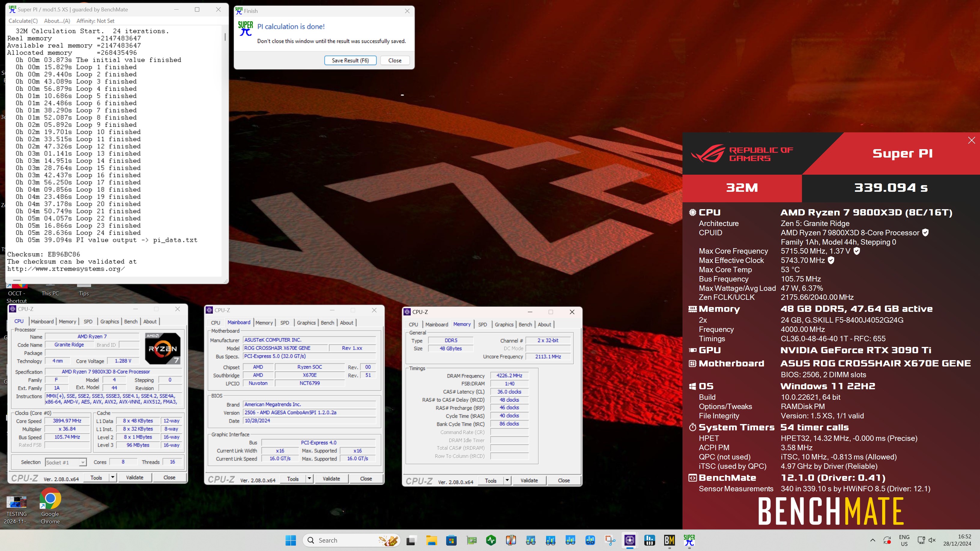
Task: Show hidden tray icons with the chevron
Action: pyautogui.click(x=873, y=540)
